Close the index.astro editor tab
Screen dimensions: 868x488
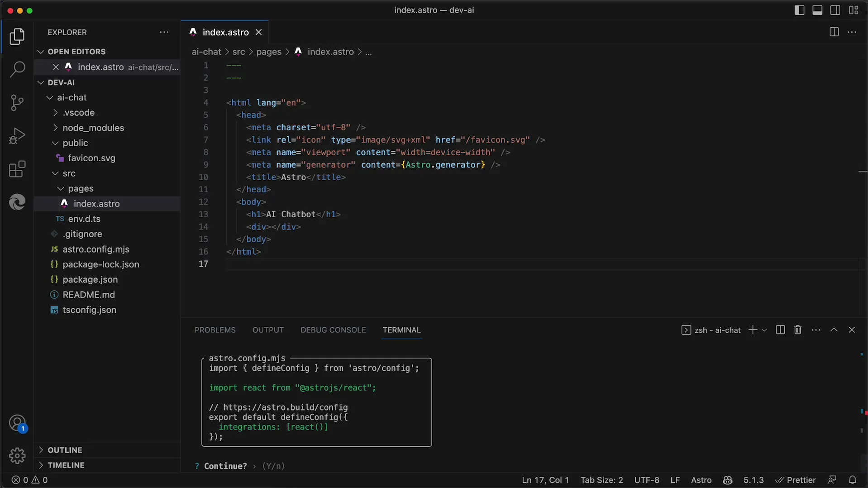pyautogui.click(x=259, y=32)
